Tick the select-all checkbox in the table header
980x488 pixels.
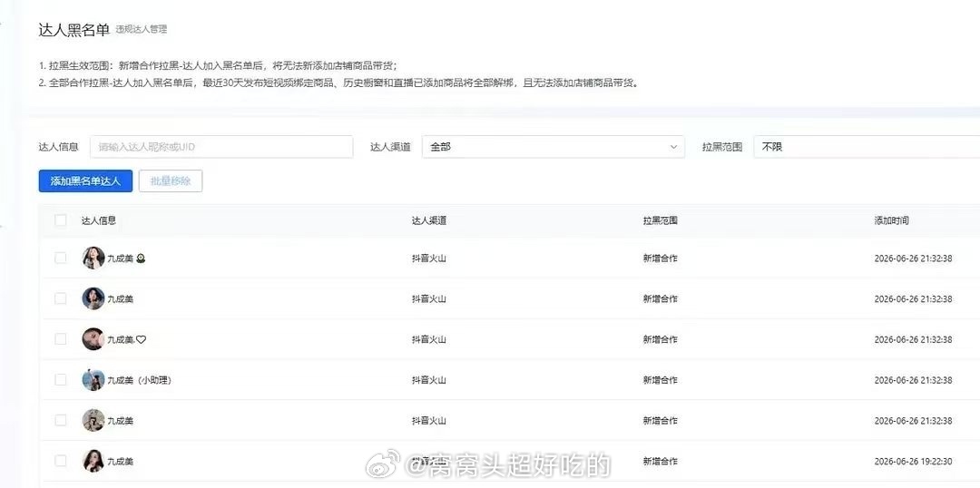(61, 220)
